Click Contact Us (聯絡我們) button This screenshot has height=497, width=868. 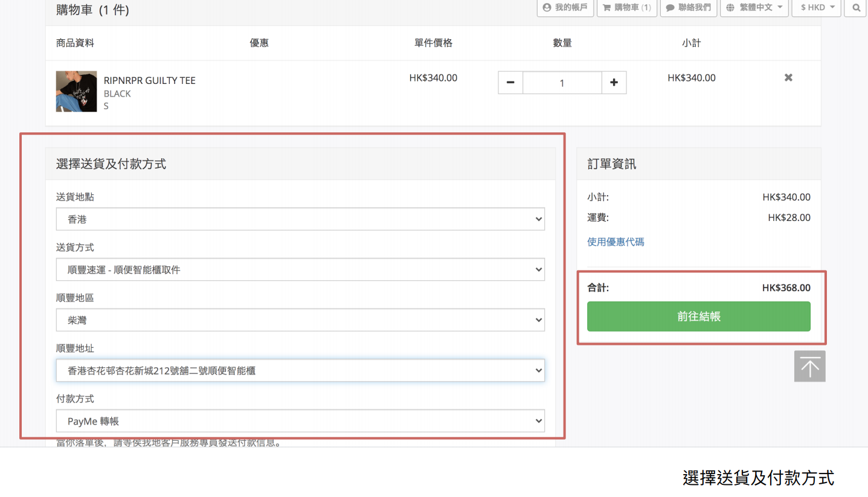(x=689, y=8)
